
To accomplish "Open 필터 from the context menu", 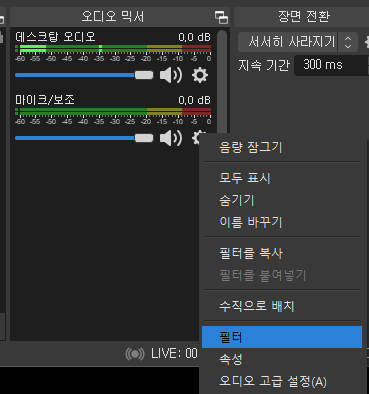I will (282, 337).
